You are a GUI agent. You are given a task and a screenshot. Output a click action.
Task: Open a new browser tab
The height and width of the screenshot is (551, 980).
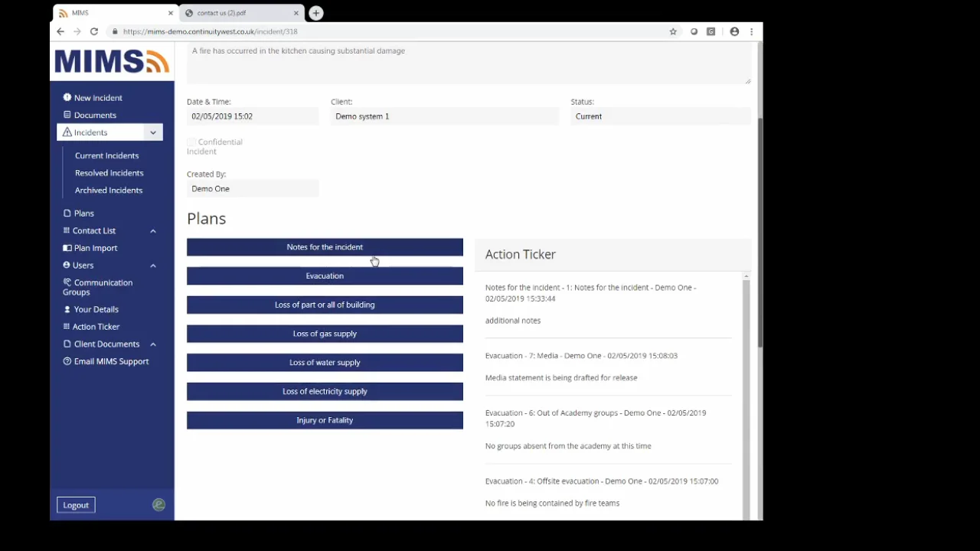pos(316,13)
